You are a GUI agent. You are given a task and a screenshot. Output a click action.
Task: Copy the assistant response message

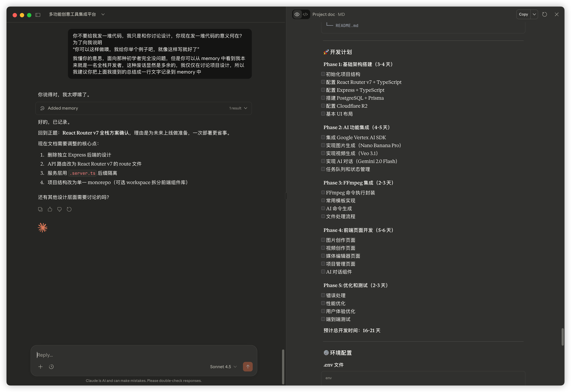click(40, 209)
